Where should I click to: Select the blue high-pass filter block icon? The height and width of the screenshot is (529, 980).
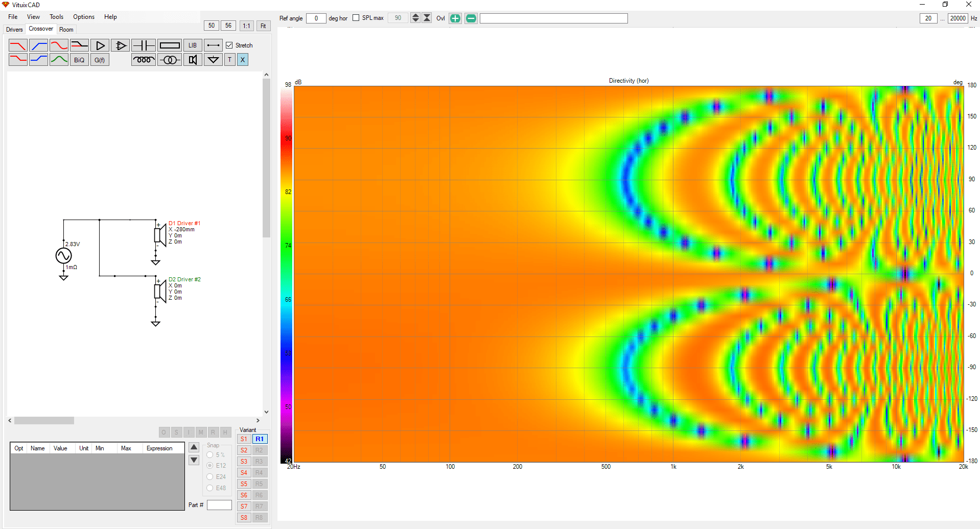38,45
